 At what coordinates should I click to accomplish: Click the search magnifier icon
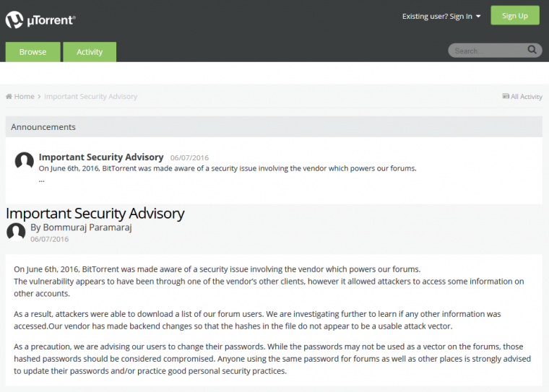532,50
